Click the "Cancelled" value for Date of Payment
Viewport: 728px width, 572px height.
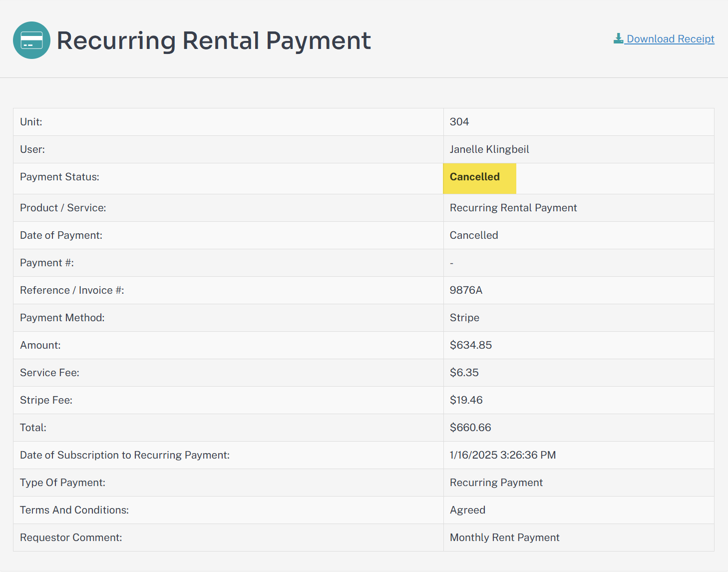tap(474, 235)
